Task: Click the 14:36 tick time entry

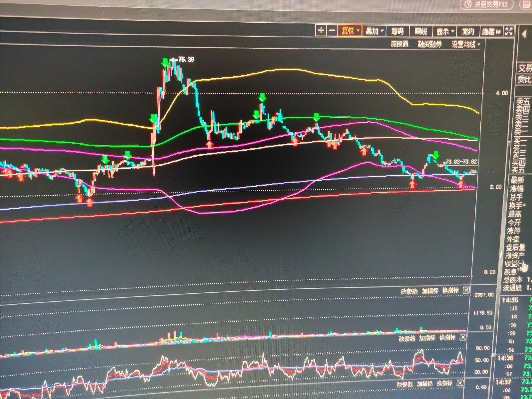Action: 505,358
